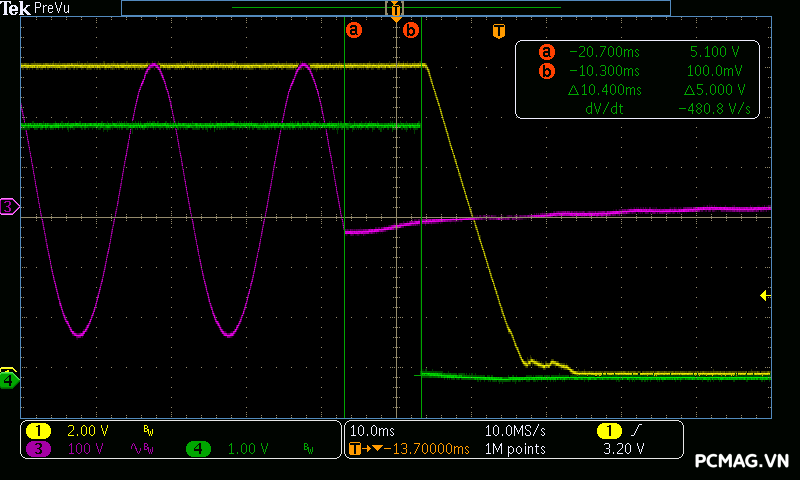Select the green channel 4 ground marker
Screen dimensions: 800x480
tap(9, 380)
